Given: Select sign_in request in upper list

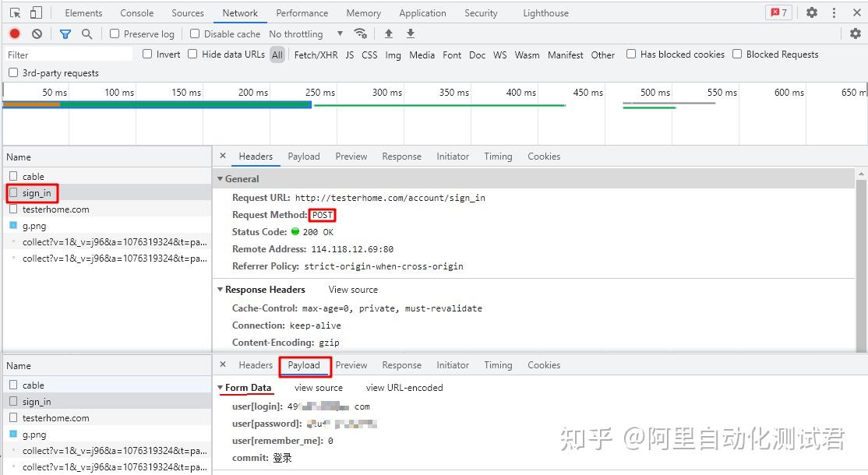Looking at the screenshot, I should point(108,193).
